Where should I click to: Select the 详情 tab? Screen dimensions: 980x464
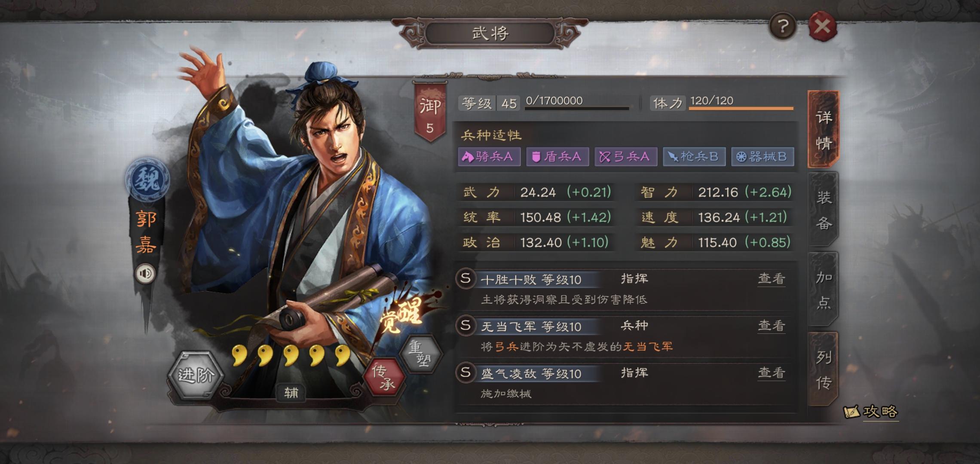(x=824, y=129)
